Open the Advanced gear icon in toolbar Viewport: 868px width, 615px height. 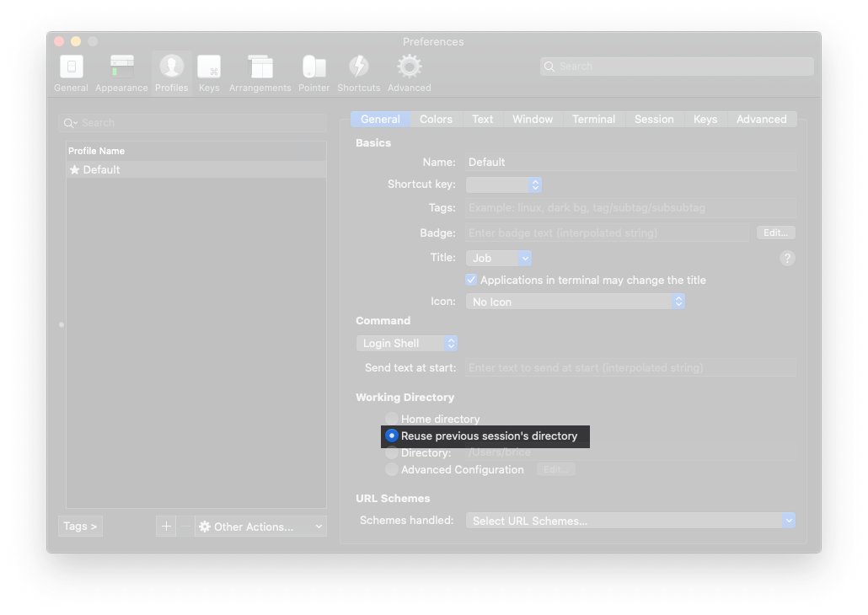point(409,67)
